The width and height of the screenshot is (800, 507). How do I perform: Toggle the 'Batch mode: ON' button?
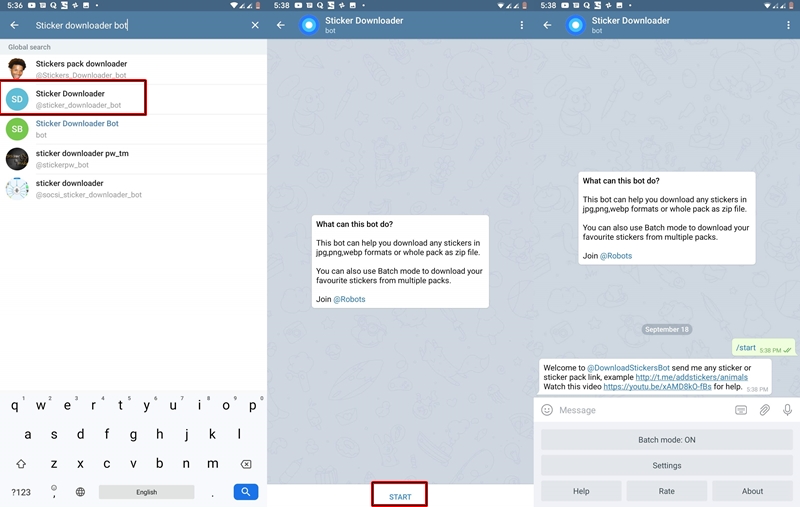pyautogui.click(x=666, y=440)
